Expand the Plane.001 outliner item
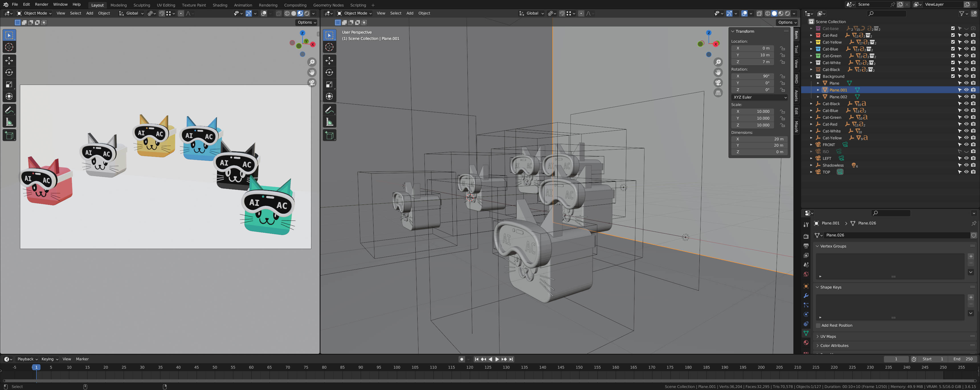The image size is (980, 390). click(x=818, y=90)
